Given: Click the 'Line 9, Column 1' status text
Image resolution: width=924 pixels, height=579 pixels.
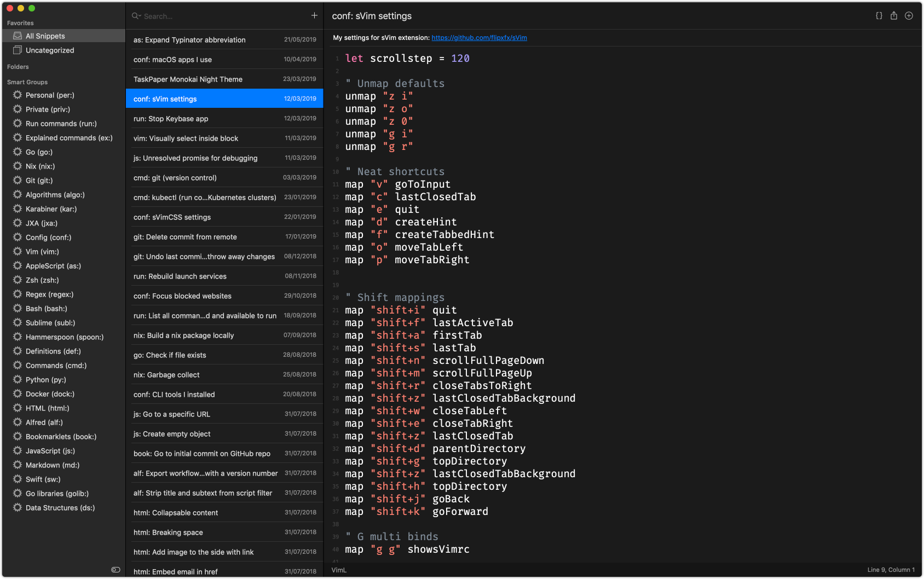Looking at the screenshot, I should pos(891,570).
